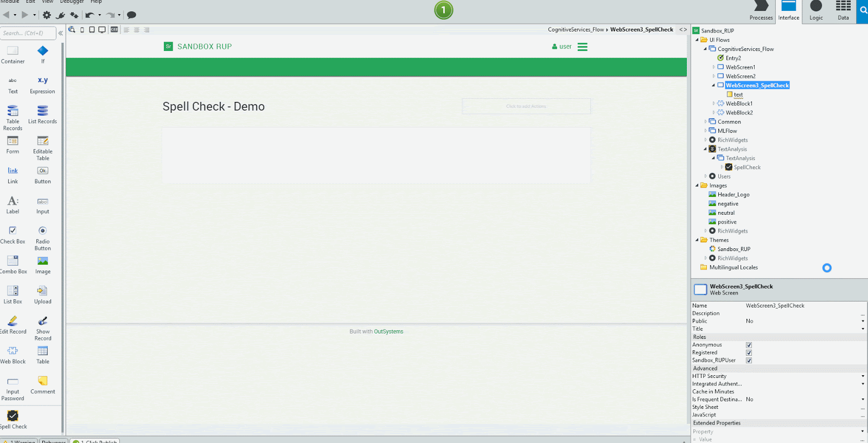
Task: Select the Input widget
Action: (43, 205)
